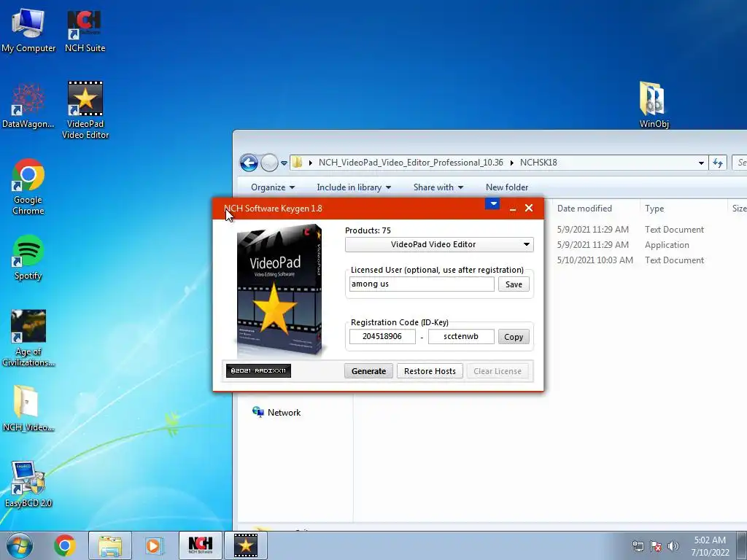Viewport: 747px width, 560px height.
Task: Open the VideoPad Video Editor product dropdown
Action: (x=439, y=244)
